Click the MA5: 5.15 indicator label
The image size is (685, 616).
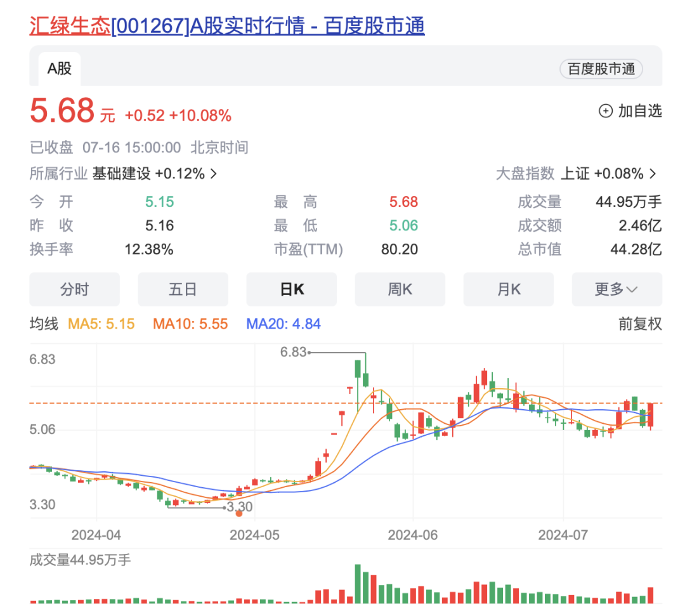tap(101, 324)
